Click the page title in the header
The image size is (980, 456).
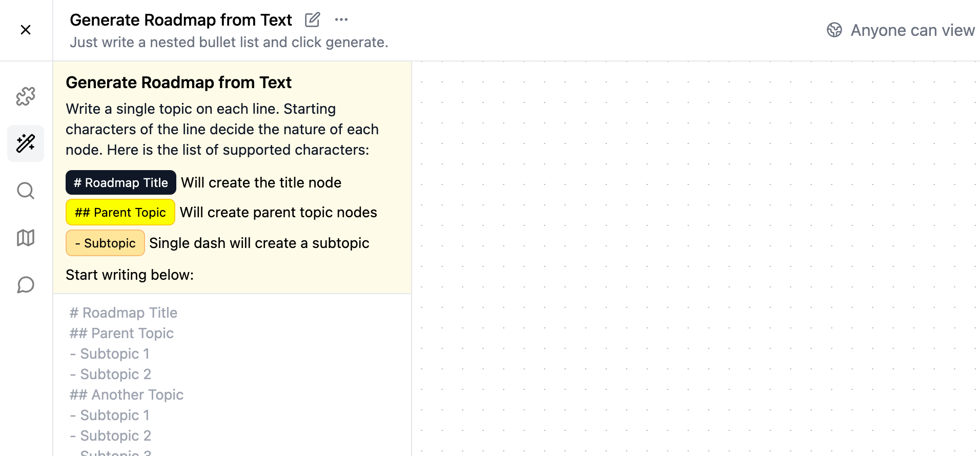coord(180,20)
